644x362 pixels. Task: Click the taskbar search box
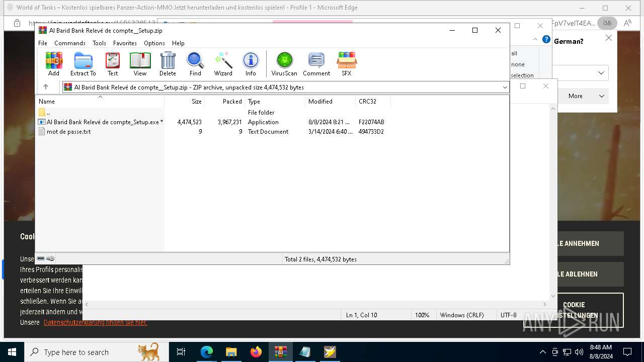pyautogui.click(x=97, y=352)
